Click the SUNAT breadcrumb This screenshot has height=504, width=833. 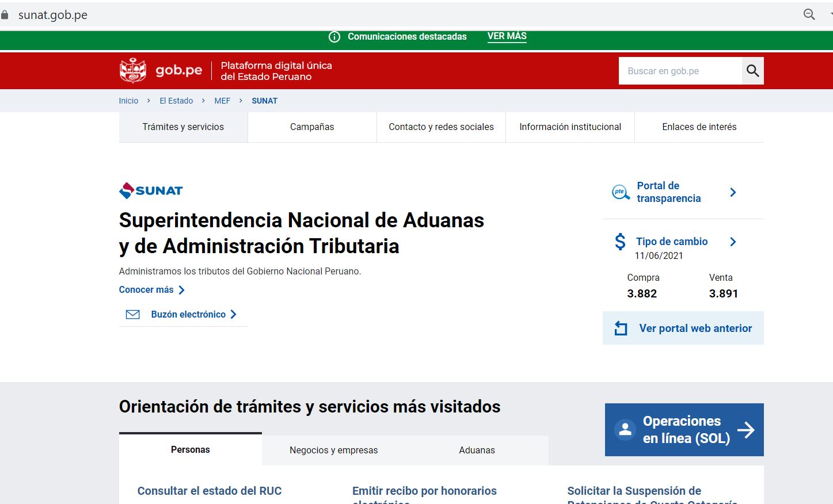(264, 101)
